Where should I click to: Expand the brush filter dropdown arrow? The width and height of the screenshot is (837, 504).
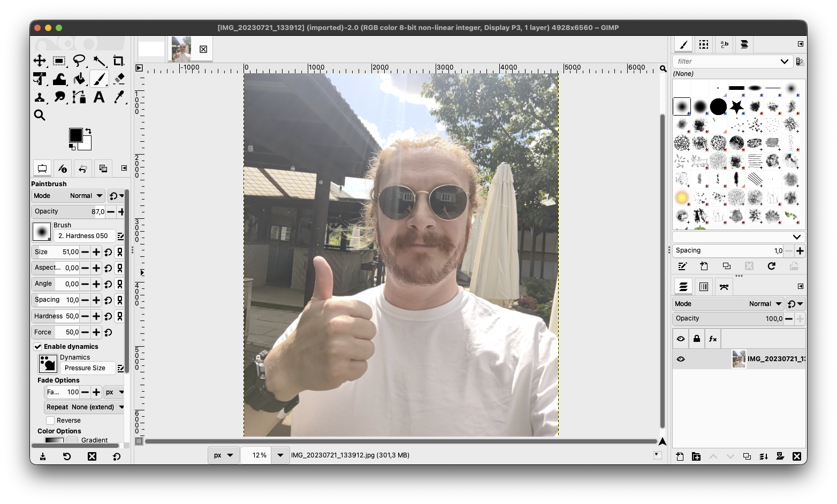point(785,62)
